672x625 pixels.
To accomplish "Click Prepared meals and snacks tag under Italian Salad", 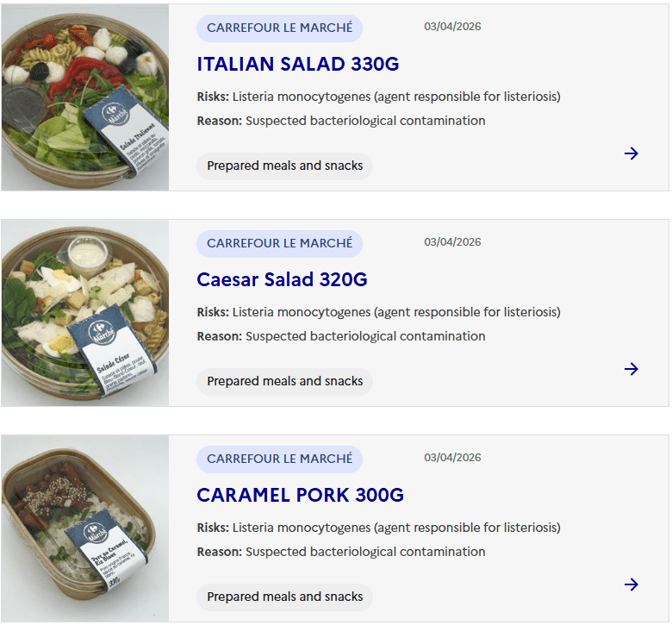I will 284,166.
